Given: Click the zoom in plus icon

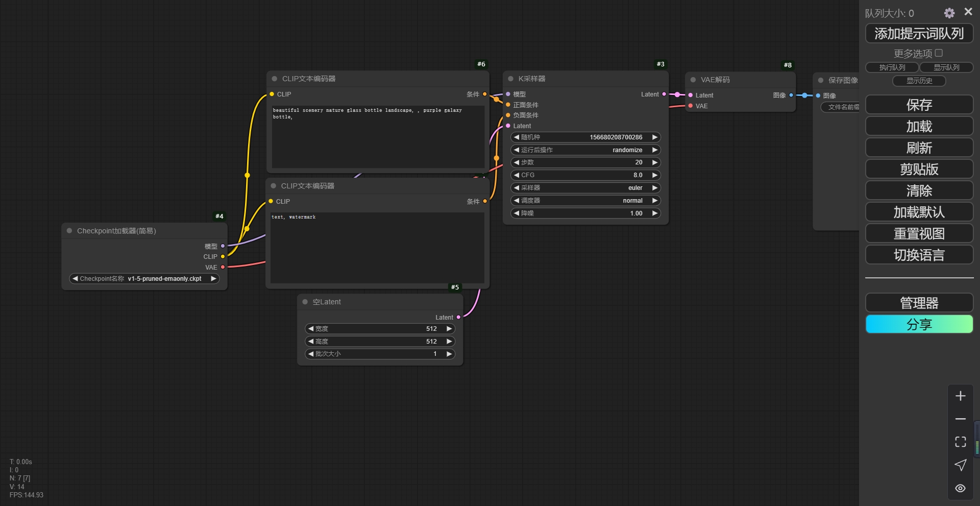Looking at the screenshot, I should 960,396.
